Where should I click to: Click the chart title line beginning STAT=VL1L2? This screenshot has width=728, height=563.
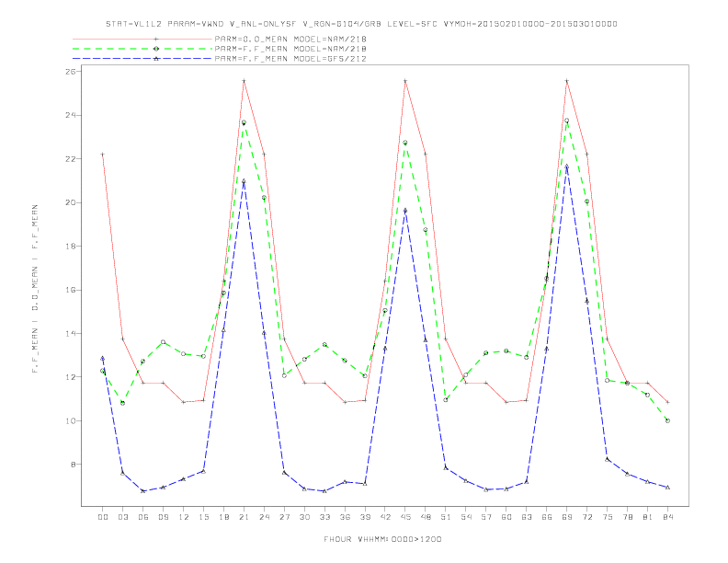361,24
